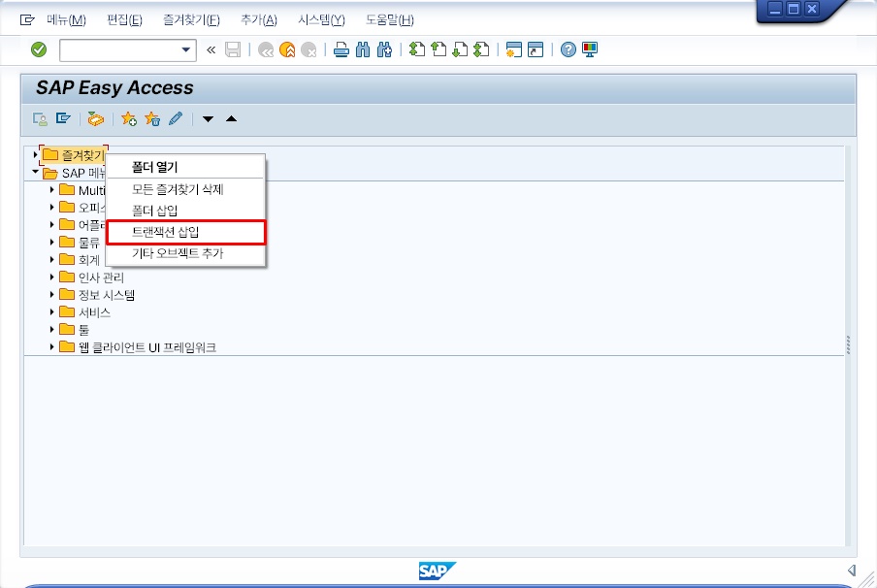This screenshot has width=877, height=588.
Task: Select the 인사 관리 folder label
Action: (x=101, y=277)
